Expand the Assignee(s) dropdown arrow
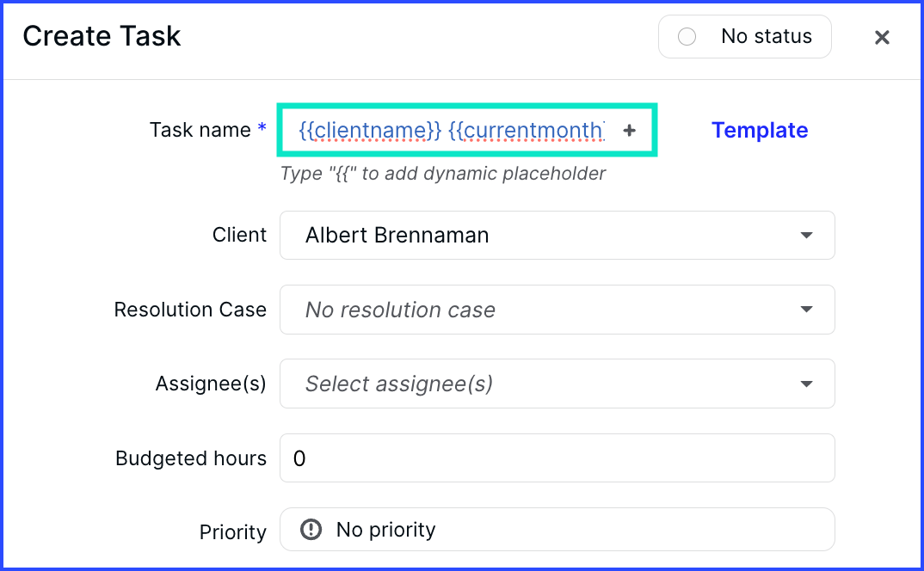The height and width of the screenshot is (571, 924). pyautogui.click(x=806, y=384)
